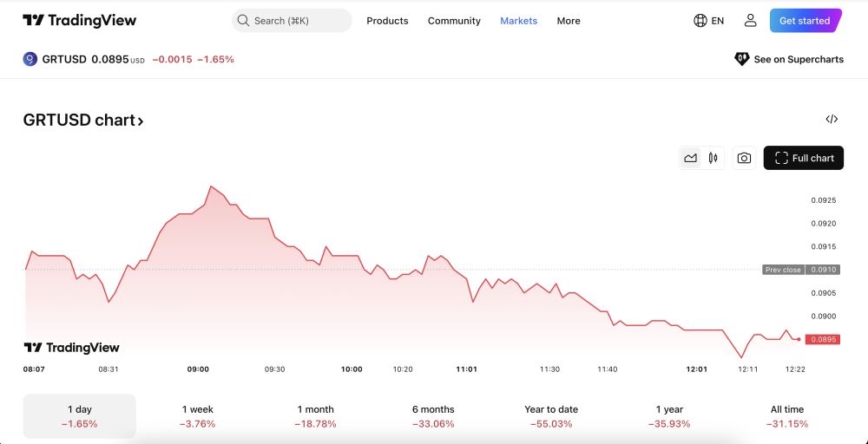Switch to area chart style
Screen dimensions: 868x444
pos(690,158)
